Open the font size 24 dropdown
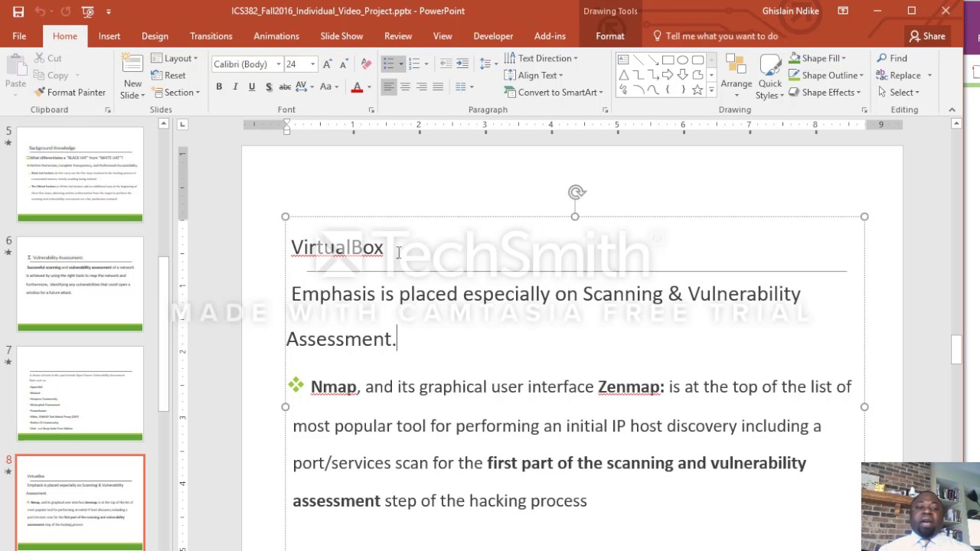Viewport: 980px width, 551px height. click(x=312, y=64)
